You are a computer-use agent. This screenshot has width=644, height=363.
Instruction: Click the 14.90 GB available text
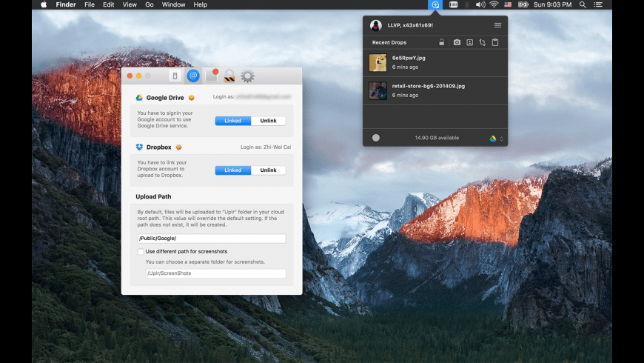pyautogui.click(x=437, y=138)
